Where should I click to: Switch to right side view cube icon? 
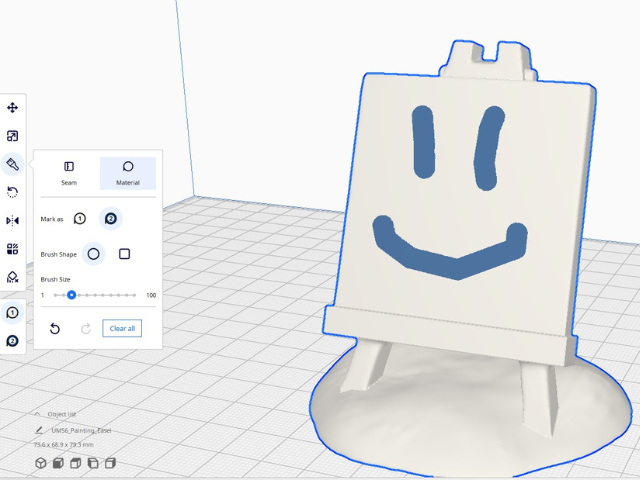click(111, 463)
